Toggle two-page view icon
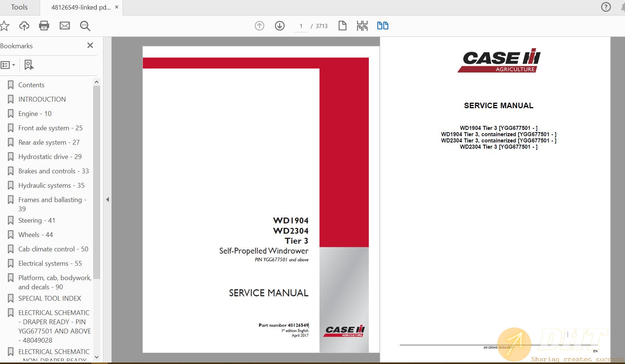 [383, 26]
